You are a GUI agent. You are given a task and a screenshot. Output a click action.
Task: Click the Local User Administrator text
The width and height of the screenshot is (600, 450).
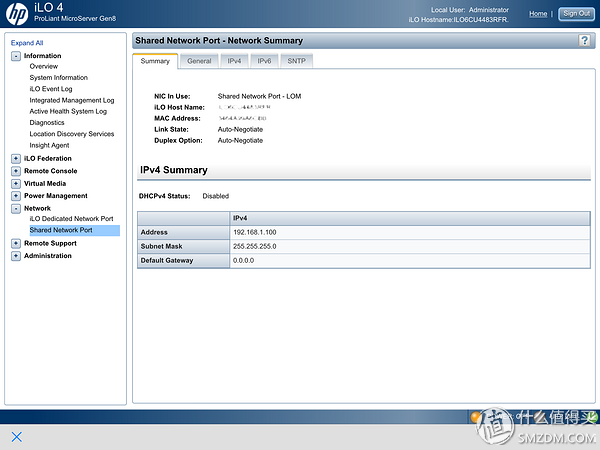[470, 10]
